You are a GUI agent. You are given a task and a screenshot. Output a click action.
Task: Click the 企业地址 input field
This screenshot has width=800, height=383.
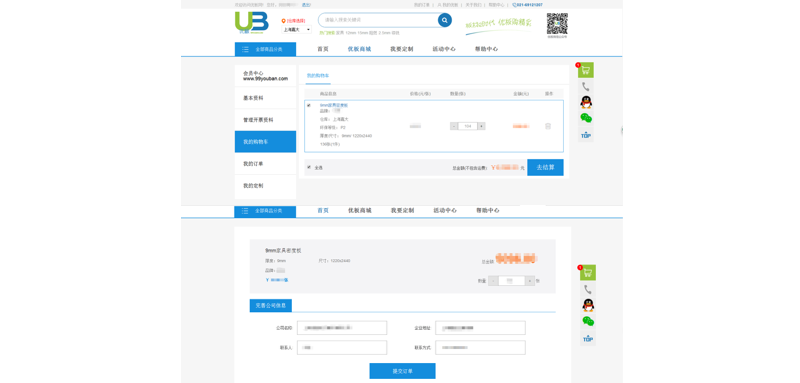click(481, 327)
